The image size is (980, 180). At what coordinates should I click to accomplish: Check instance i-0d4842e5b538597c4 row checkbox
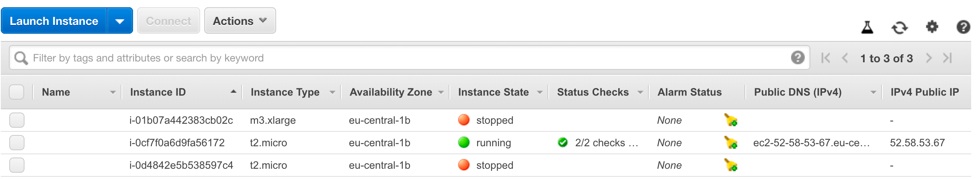[16, 165]
